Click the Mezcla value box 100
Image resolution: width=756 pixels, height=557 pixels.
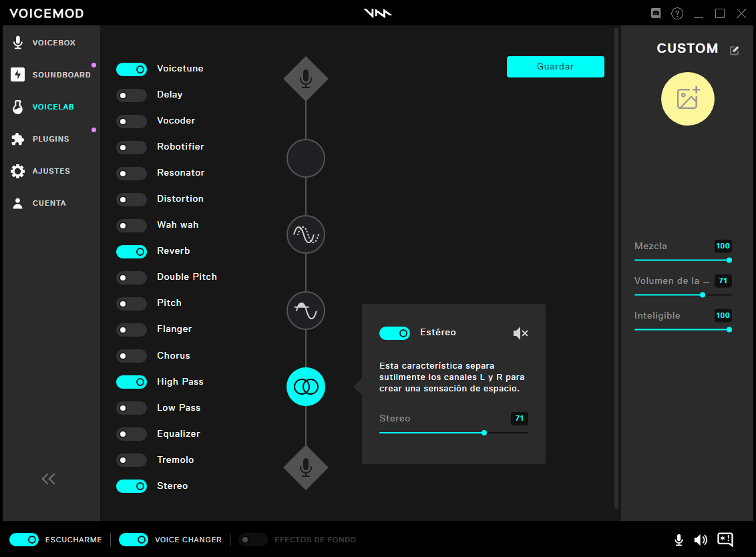click(x=723, y=246)
